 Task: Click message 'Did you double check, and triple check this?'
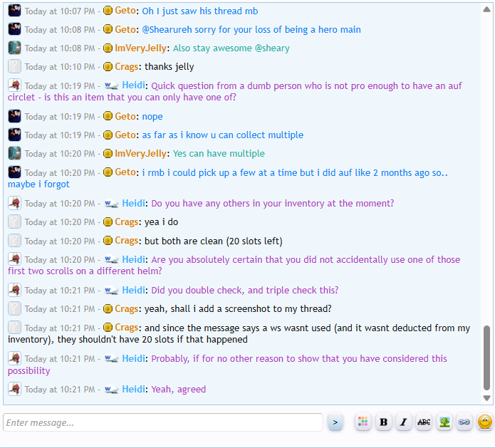(x=245, y=290)
